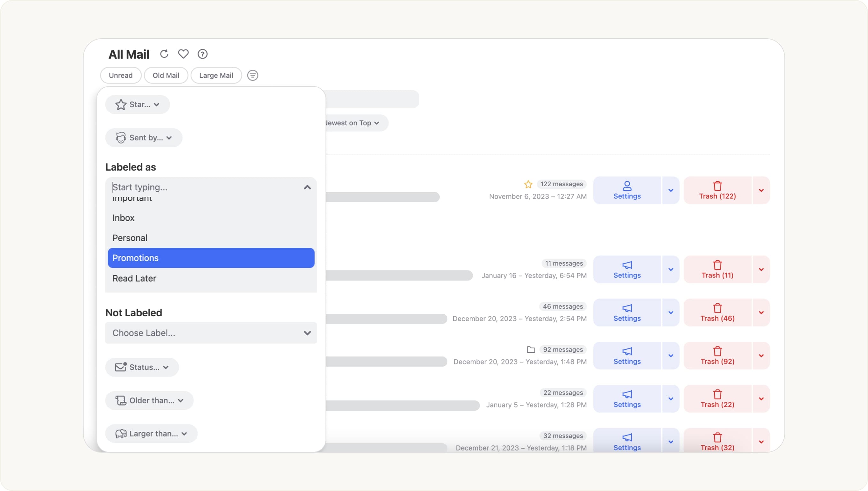Expand red chevron next to Trash (92)
Viewport: 868px width, 491px height.
click(761, 356)
